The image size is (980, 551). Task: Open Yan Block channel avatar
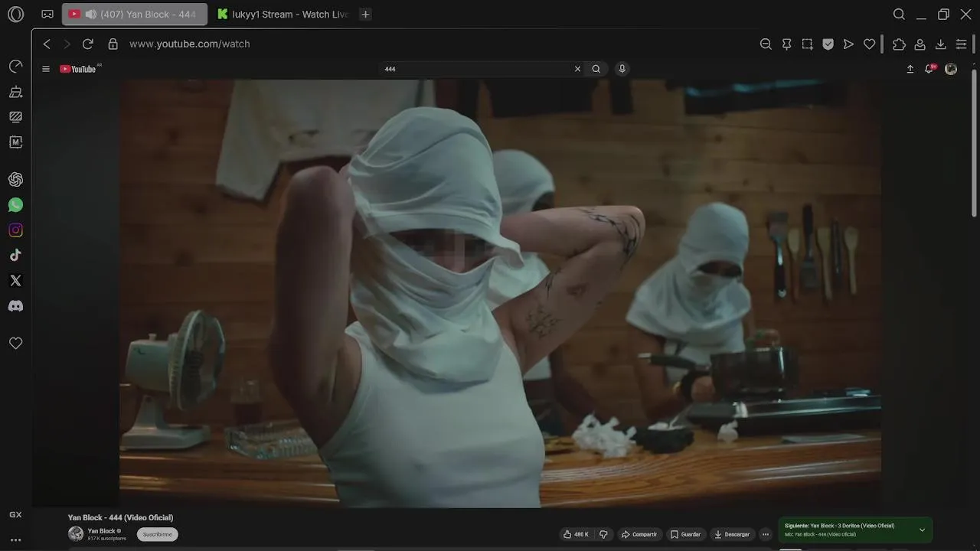coord(76,534)
